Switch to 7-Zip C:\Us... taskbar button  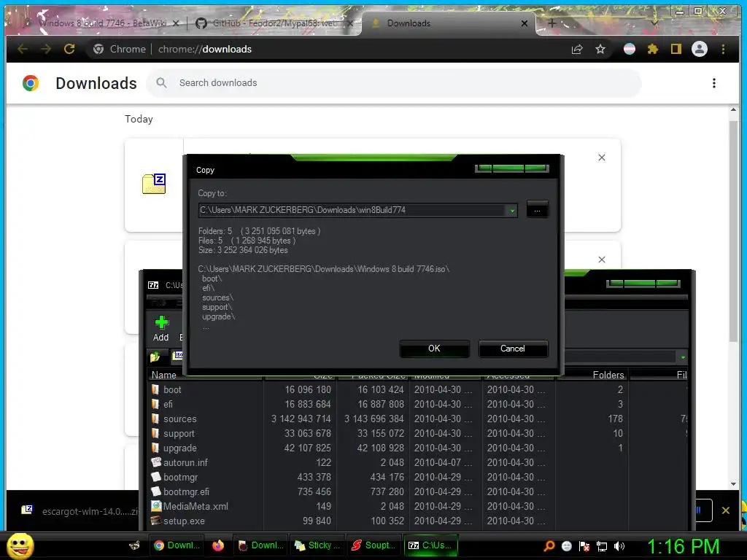[431, 545]
